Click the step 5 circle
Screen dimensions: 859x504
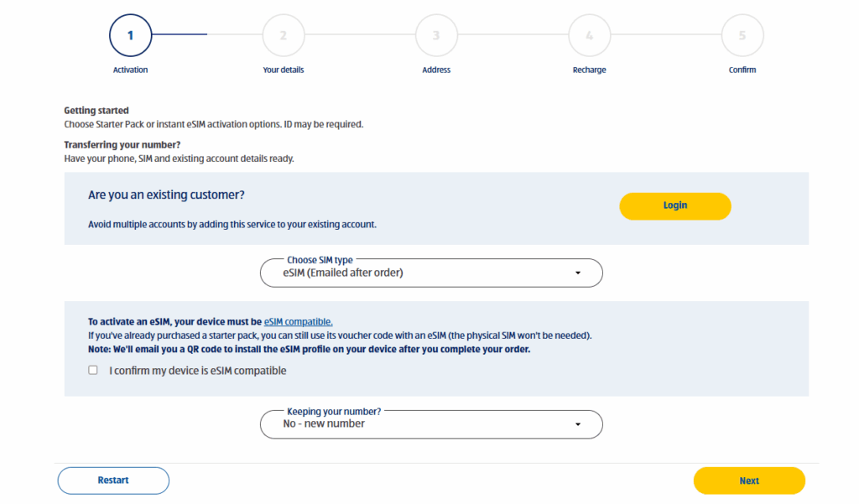pos(742,35)
